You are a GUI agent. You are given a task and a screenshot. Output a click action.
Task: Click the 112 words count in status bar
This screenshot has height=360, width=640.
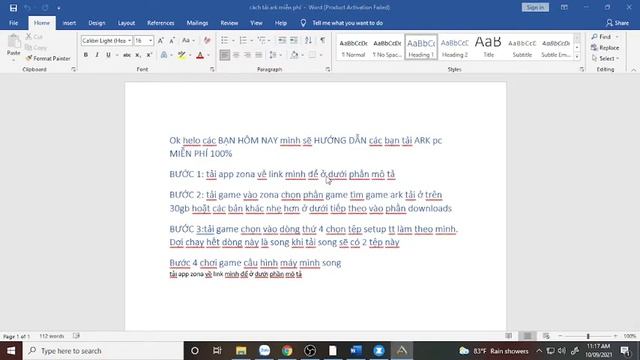(x=52, y=336)
